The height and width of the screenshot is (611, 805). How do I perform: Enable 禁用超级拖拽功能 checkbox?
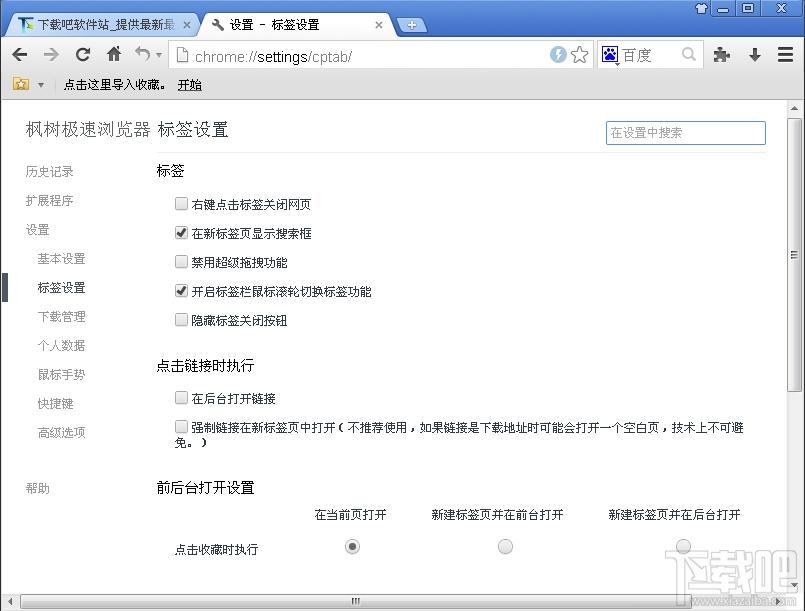pyautogui.click(x=181, y=261)
